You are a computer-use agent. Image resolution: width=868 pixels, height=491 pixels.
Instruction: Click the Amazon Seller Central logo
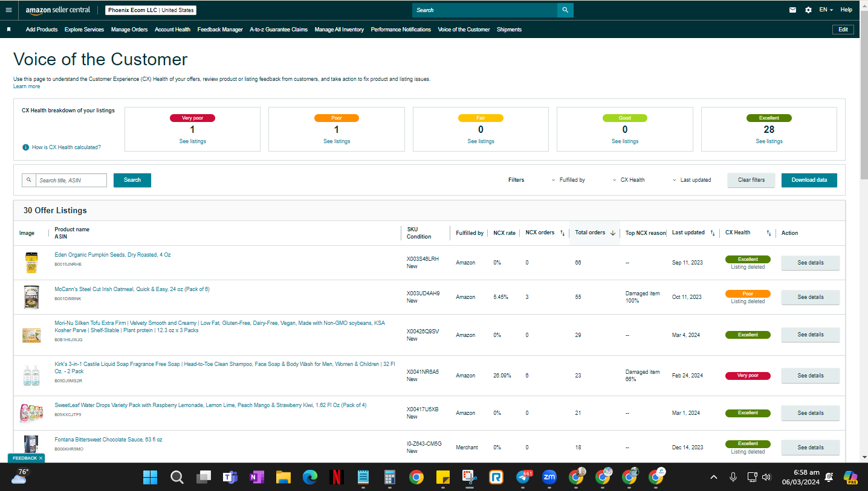click(58, 10)
